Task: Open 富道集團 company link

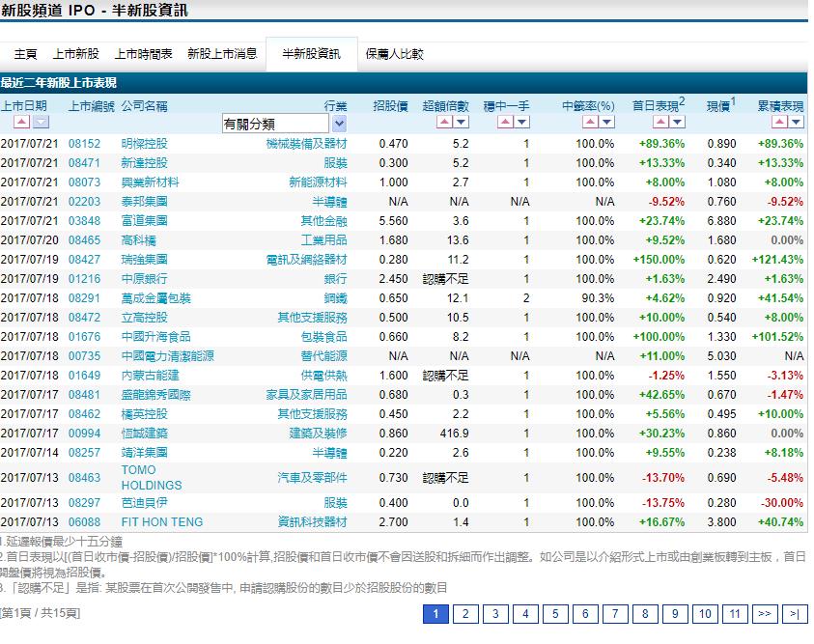Action: click(x=144, y=221)
